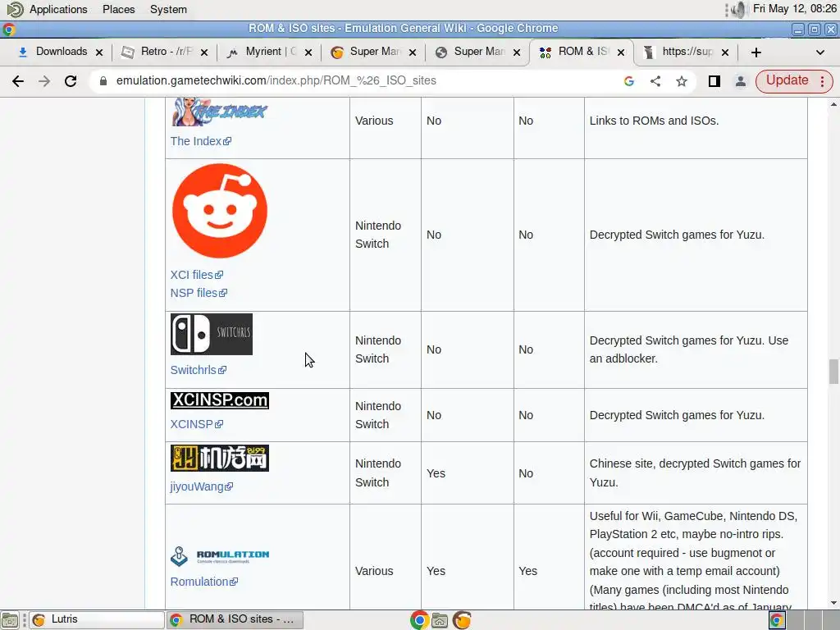Open Chrome's three-dot menu

click(x=822, y=81)
